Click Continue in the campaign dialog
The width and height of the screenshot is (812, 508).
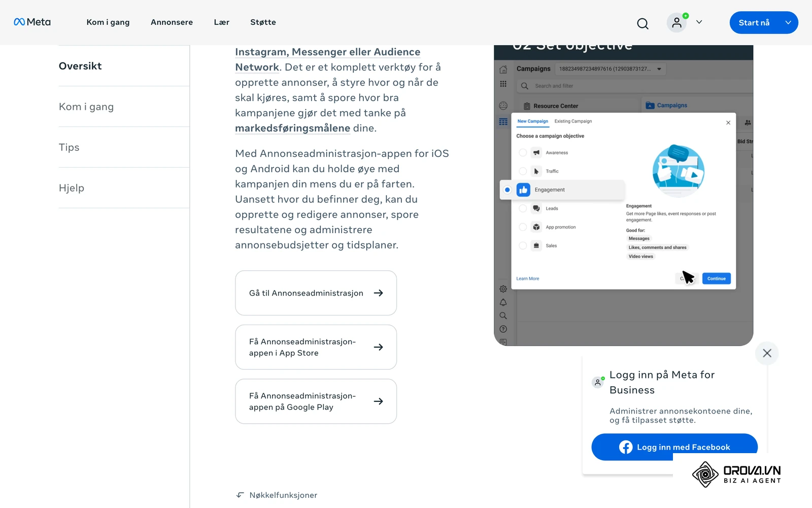pyautogui.click(x=717, y=278)
